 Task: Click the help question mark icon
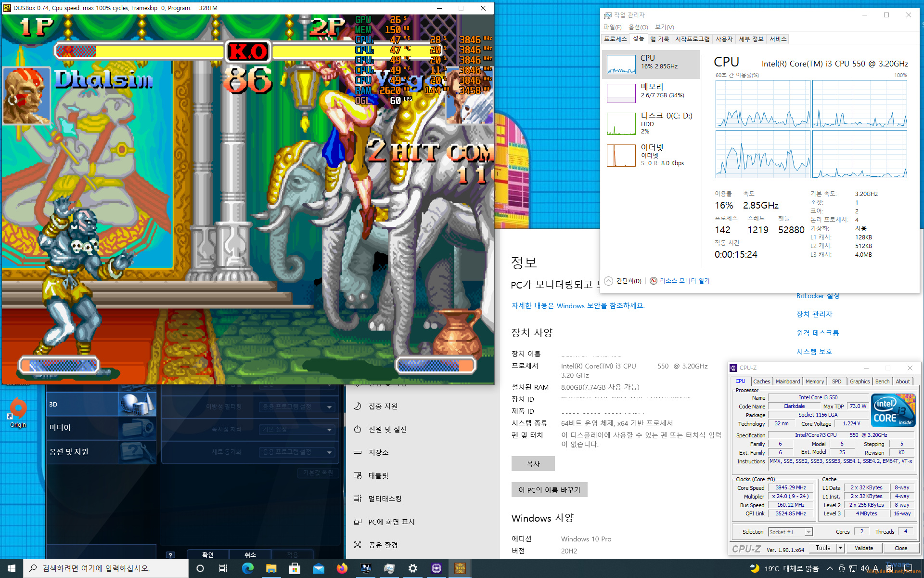pyautogui.click(x=170, y=555)
